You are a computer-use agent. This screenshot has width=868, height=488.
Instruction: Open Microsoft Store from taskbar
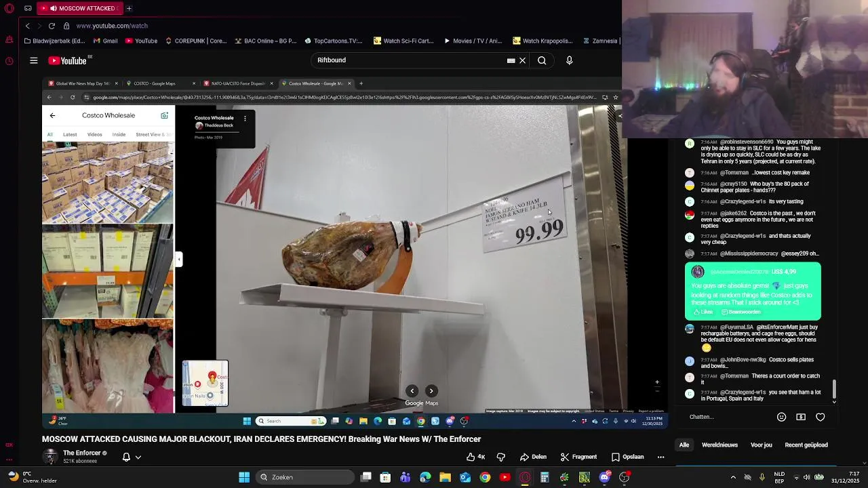(385, 477)
